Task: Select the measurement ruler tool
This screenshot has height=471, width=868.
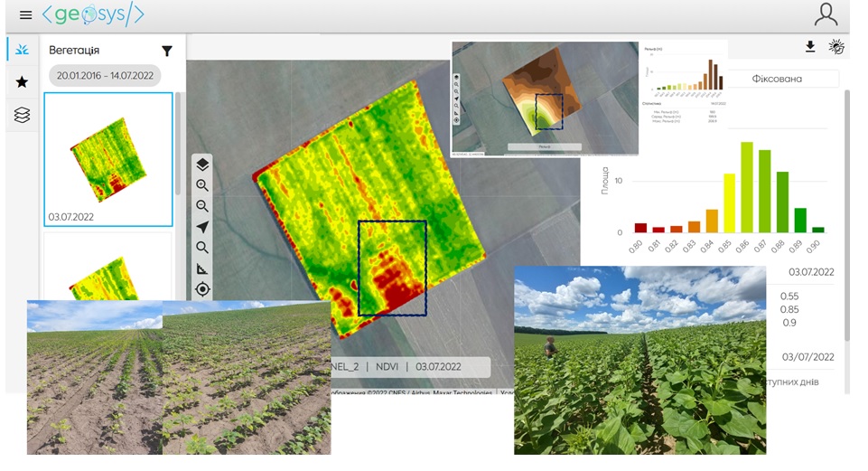Action: pyautogui.click(x=202, y=268)
